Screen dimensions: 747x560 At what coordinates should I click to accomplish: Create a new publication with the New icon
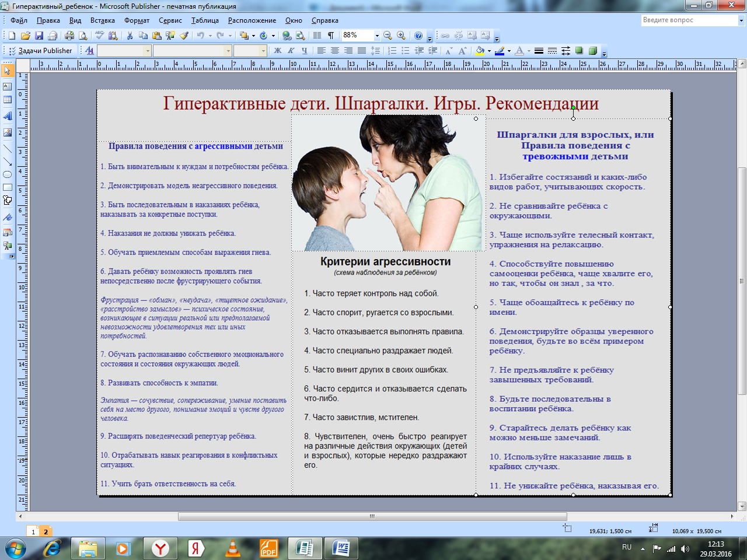click(x=12, y=36)
